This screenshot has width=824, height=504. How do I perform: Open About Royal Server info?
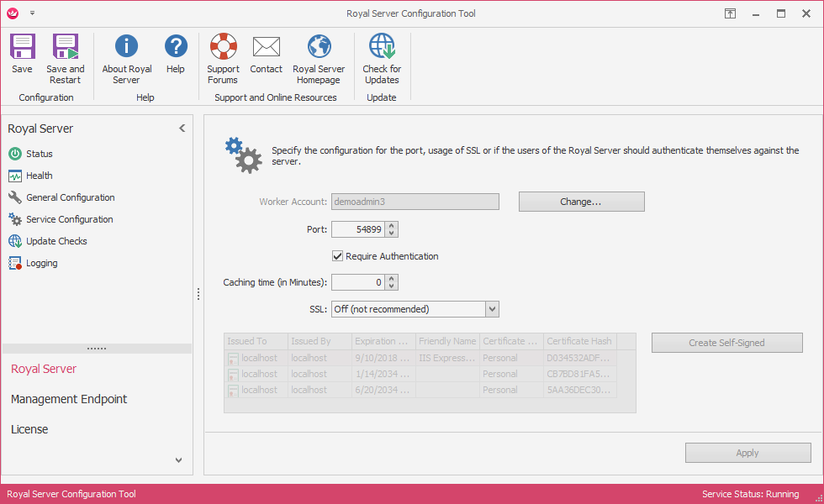pyautogui.click(x=127, y=46)
